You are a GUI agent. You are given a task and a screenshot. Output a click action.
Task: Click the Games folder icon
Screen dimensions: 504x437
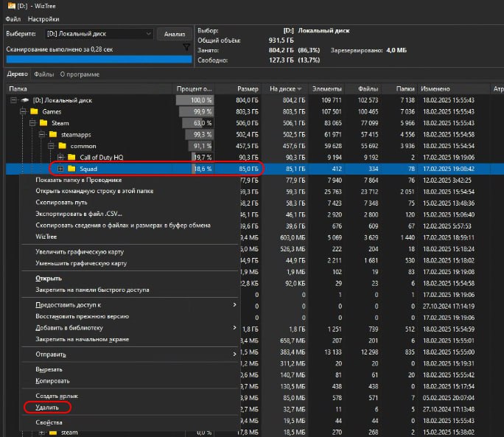(34, 111)
